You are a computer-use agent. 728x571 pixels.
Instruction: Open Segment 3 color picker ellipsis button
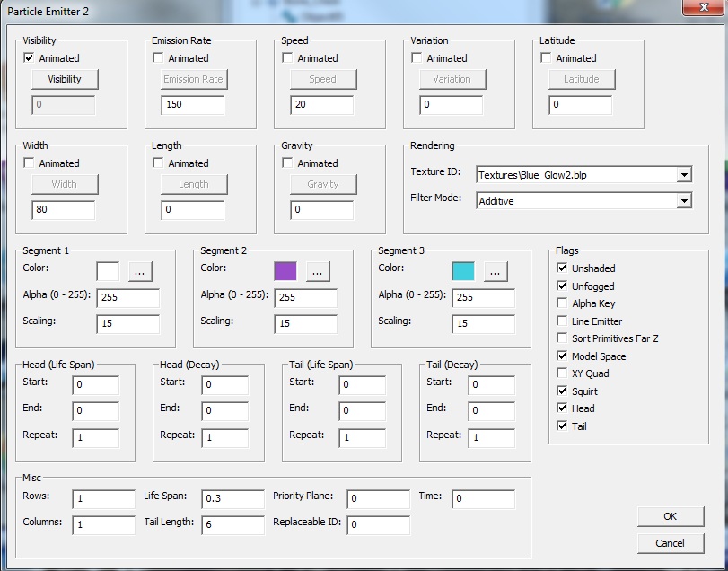496,272
